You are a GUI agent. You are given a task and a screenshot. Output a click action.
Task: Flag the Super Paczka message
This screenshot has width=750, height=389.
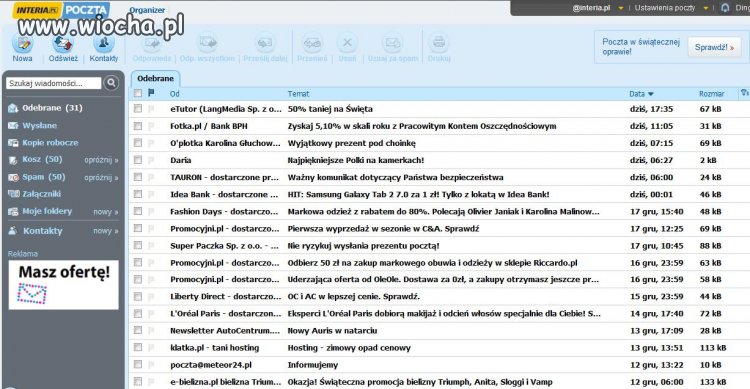click(x=151, y=245)
